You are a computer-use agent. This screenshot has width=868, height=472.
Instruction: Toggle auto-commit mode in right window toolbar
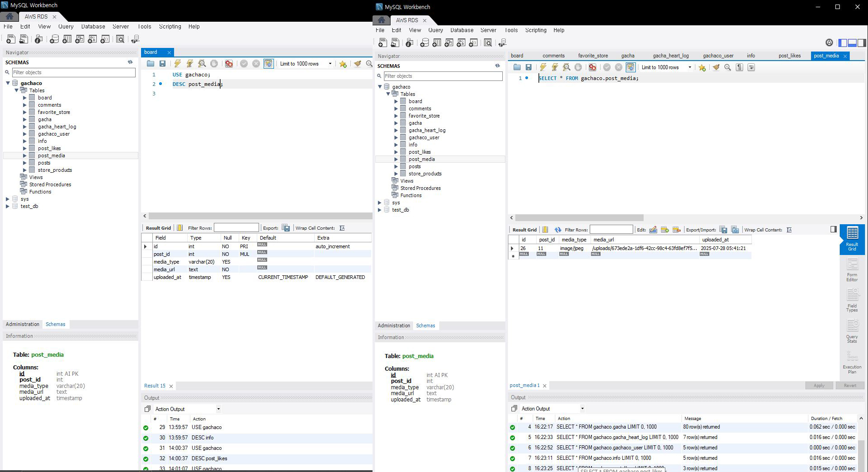point(630,67)
